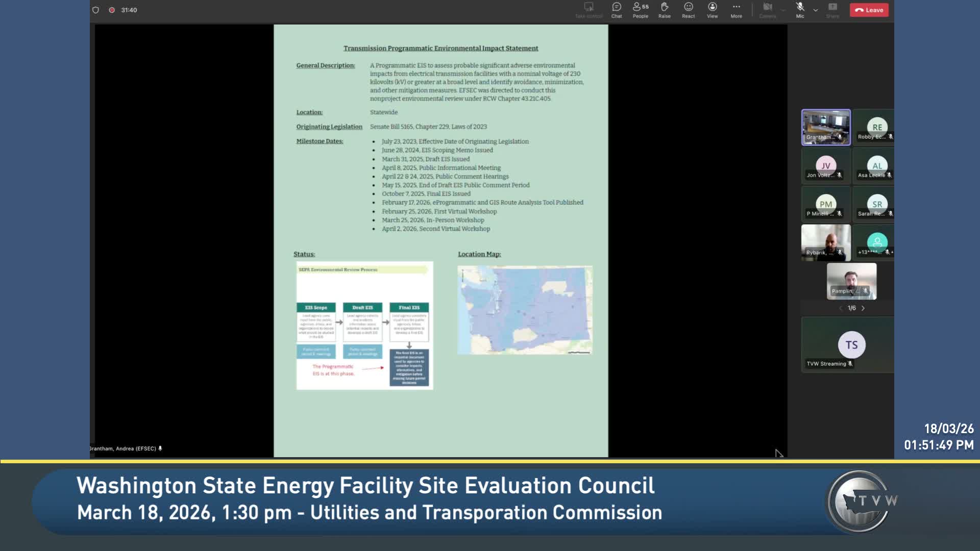Viewport: 980px width, 551px height.
Task: Open the Share screen options
Action: pos(832,10)
